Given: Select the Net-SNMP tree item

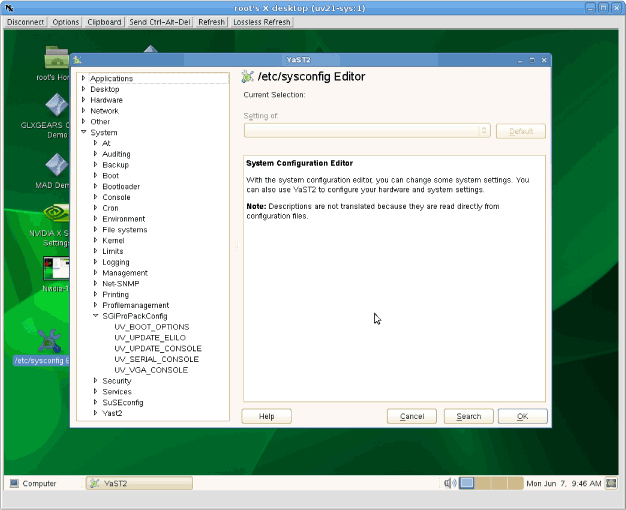Looking at the screenshot, I should click(x=121, y=284).
